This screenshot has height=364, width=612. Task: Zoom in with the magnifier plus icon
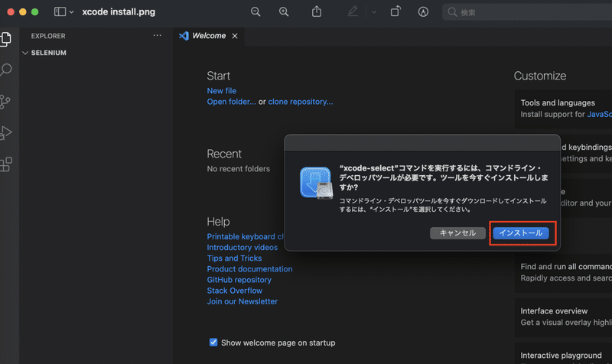point(284,11)
